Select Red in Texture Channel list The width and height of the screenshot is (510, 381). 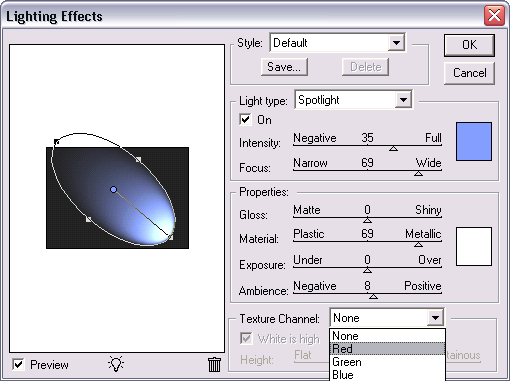coord(387,349)
